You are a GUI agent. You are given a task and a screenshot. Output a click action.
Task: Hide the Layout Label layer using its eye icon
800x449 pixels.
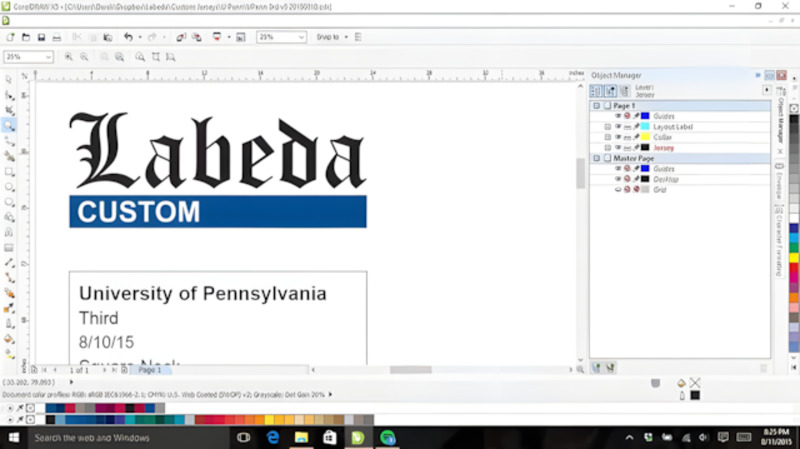point(618,127)
